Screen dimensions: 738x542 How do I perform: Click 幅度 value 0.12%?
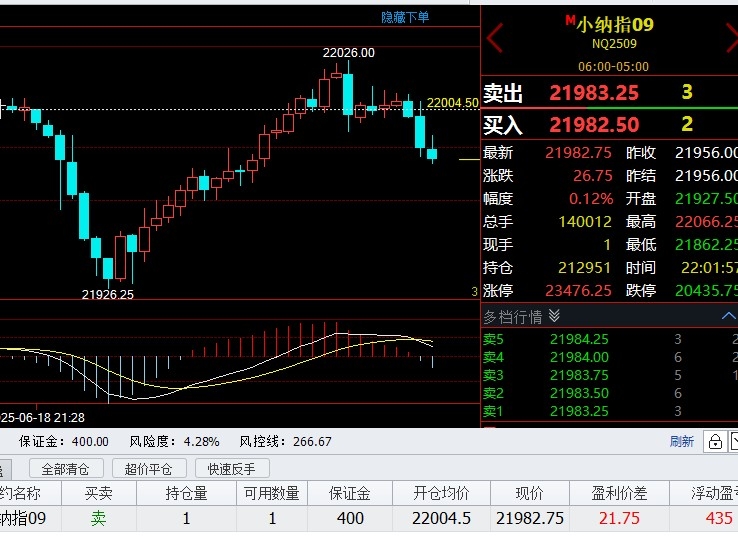(591, 199)
